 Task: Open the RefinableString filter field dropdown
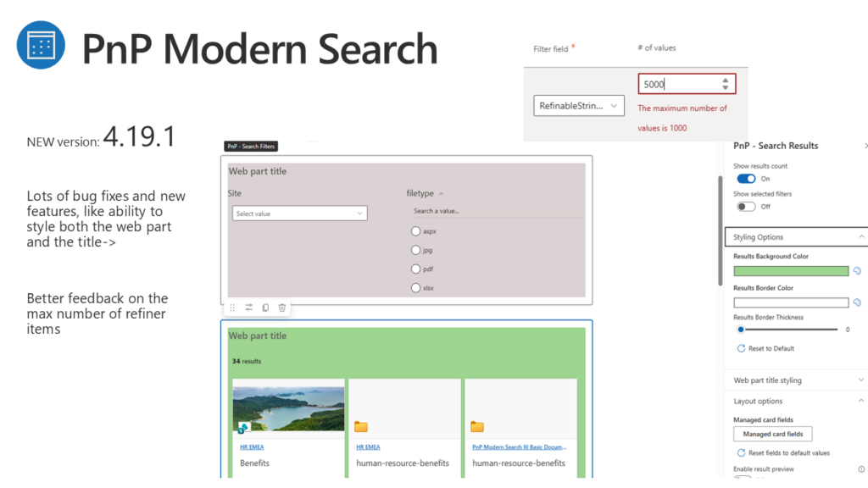coord(579,106)
